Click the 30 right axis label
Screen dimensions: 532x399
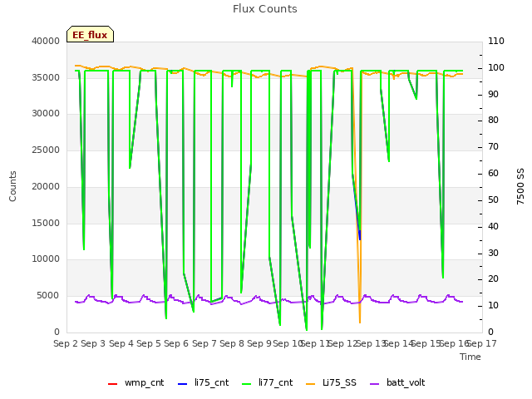click(x=493, y=253)
